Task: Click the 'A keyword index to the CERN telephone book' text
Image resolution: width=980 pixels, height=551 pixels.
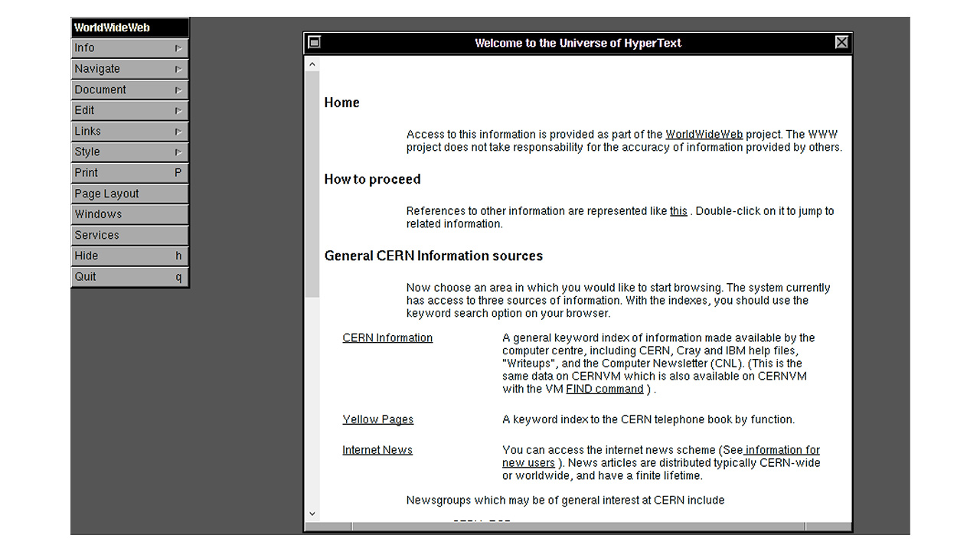Action: 648,419
